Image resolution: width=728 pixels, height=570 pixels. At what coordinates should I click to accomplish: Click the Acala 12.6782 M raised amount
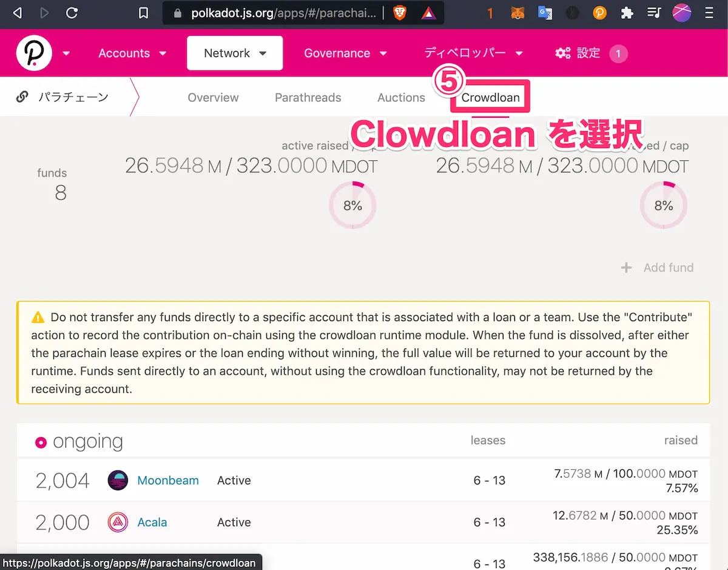[x=581, y=515]
